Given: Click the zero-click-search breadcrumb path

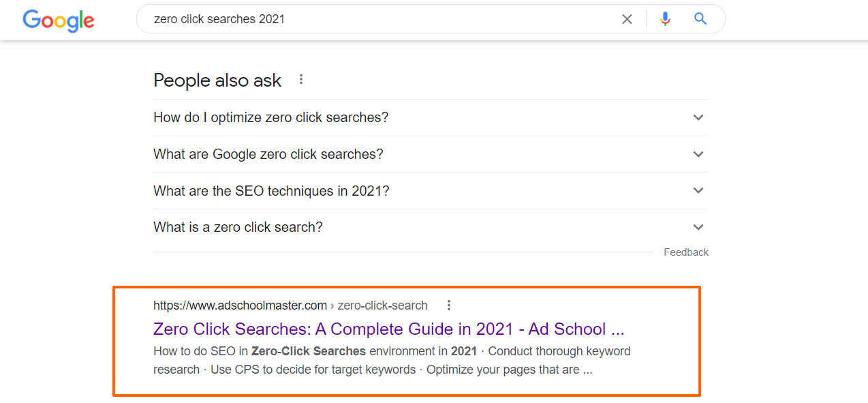Looking at the screenshot, I should (x=383, y=305).
